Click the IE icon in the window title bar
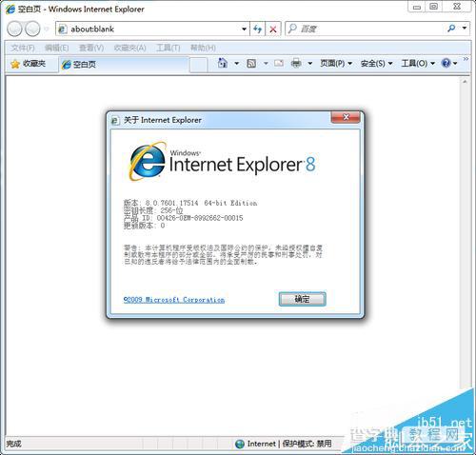 pos(10,9)
